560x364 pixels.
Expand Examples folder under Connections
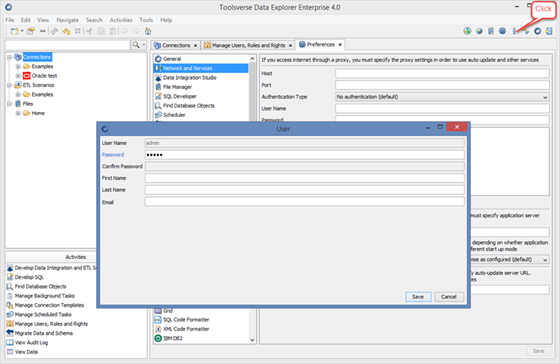[18, 66]
